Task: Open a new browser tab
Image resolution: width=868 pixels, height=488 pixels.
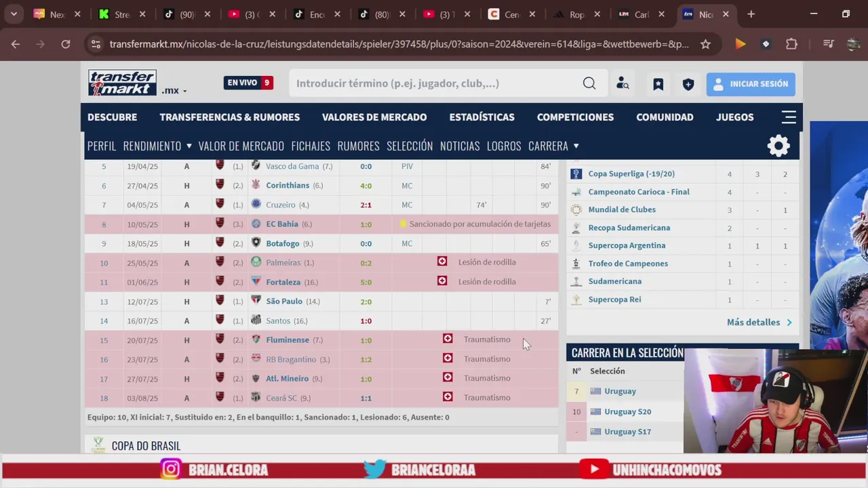Action: (751, 14)
